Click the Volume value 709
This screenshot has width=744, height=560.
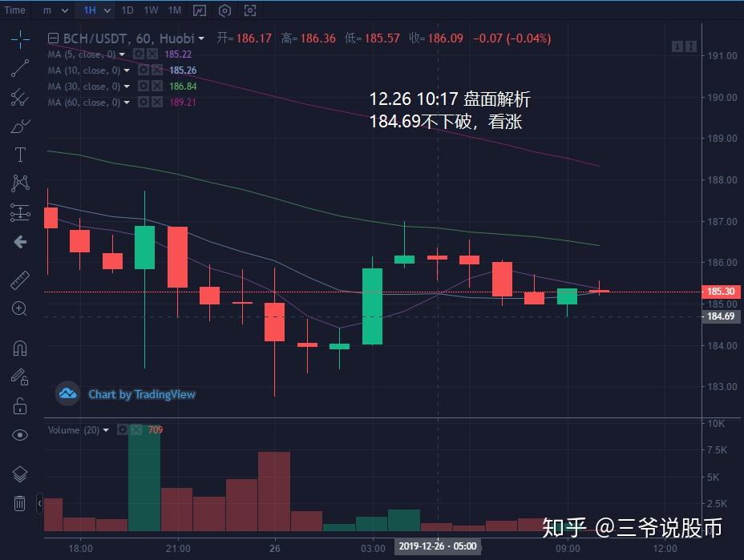156,430
